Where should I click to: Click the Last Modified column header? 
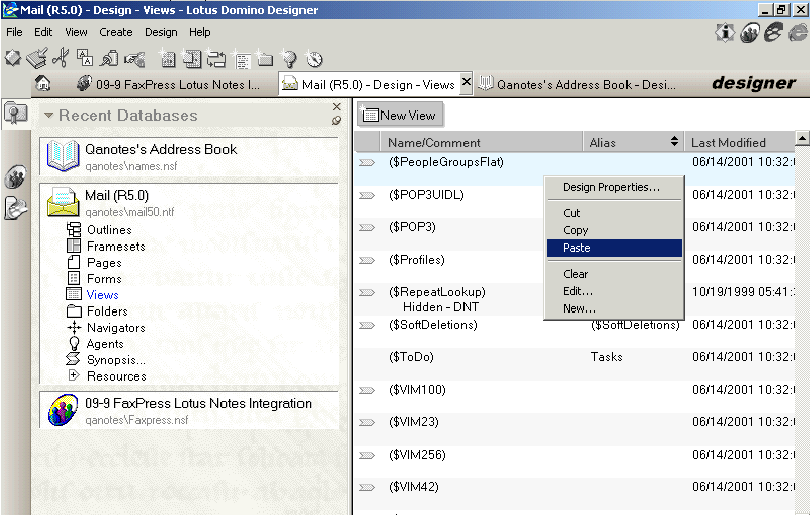[740, 142]
